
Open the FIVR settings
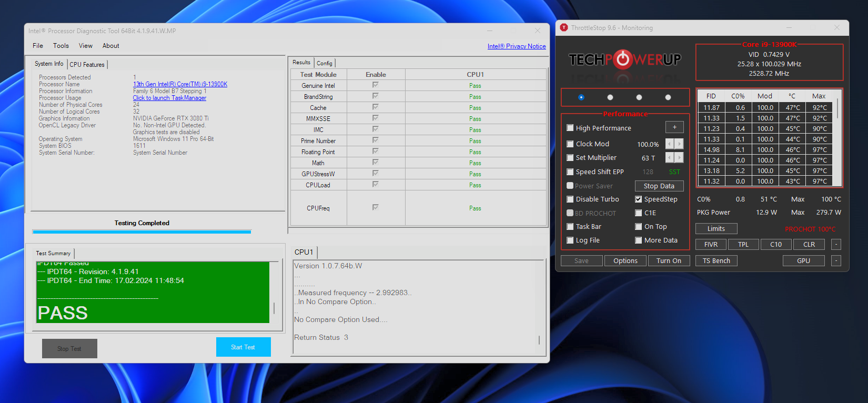click(x=711, y=244)
